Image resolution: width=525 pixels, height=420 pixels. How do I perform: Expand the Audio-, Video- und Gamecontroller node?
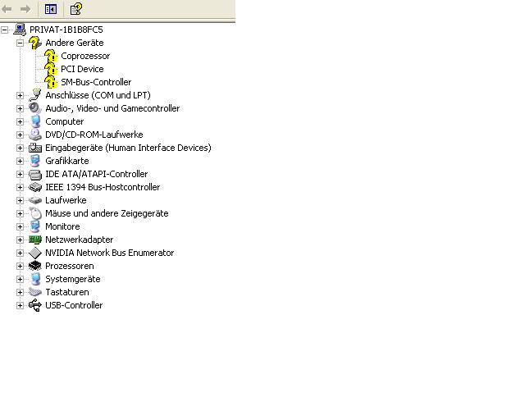pyautogui.click(x=20, y=108)
